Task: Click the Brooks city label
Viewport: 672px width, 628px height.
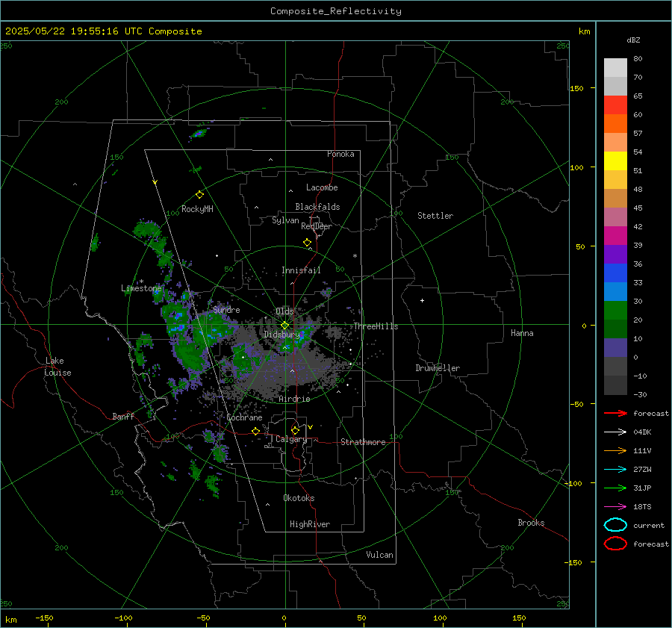Action: [x=531, y=523]
